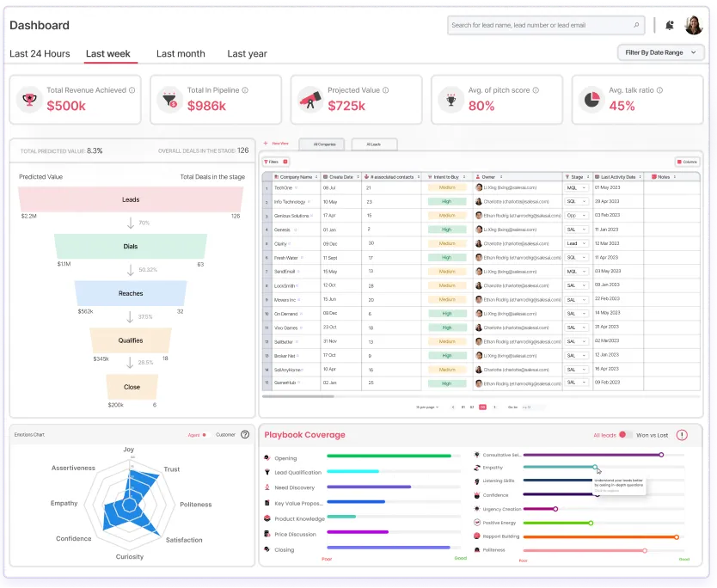717x588 pixels.
Task: Open Emotions Chart help question icon
Action: [245, 434]
